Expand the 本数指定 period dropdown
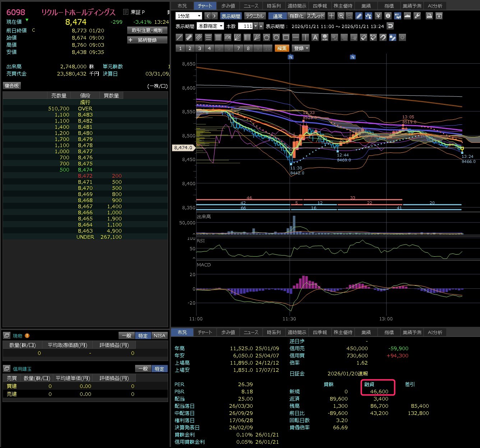 (x=210, y=26)
